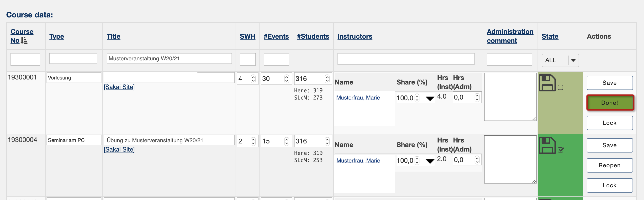Screen dimensions: 644x200
Task: Open share dropdown arrow for course 19300001 instructor
Action: click(x=430, y=99)
